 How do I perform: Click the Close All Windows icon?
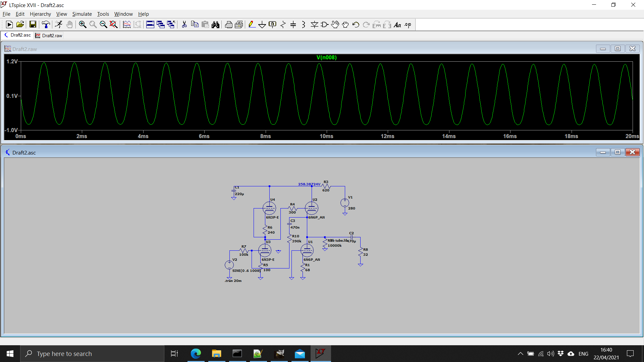(171, 24)
